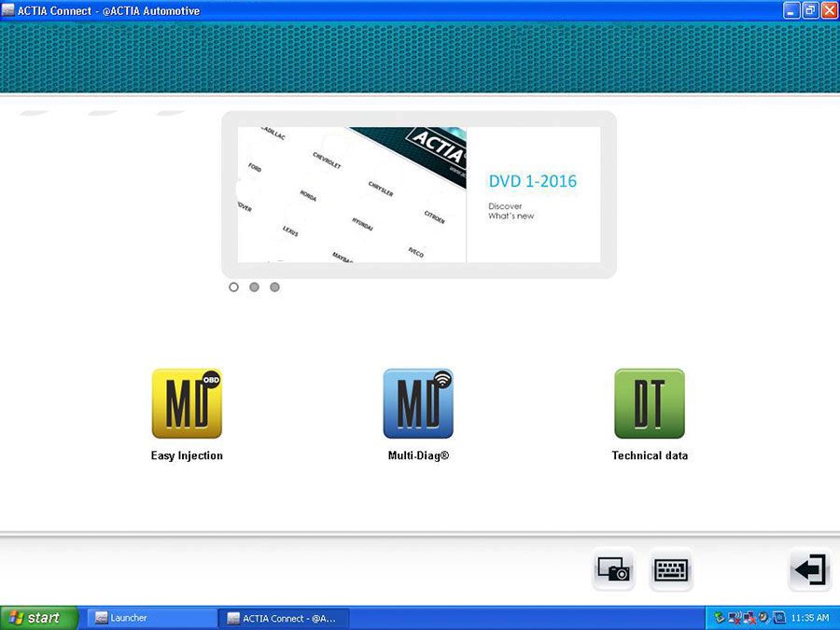Image resolution: width=840 pixels, height=630 pixels.
Task: Click the Safely Remove Hardware tray icon
Action: (x=720, y=618)
